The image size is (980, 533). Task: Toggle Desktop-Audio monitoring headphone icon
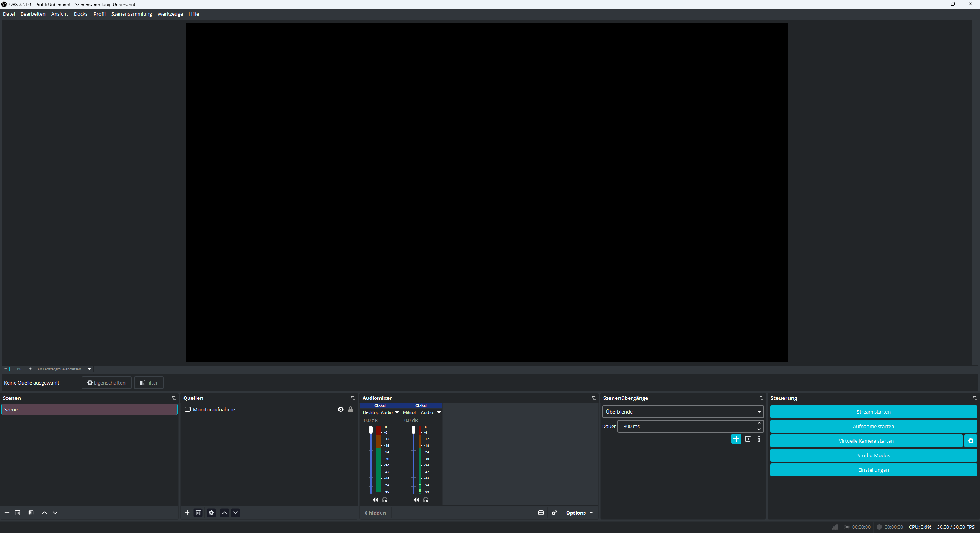(x=385, y=500)
